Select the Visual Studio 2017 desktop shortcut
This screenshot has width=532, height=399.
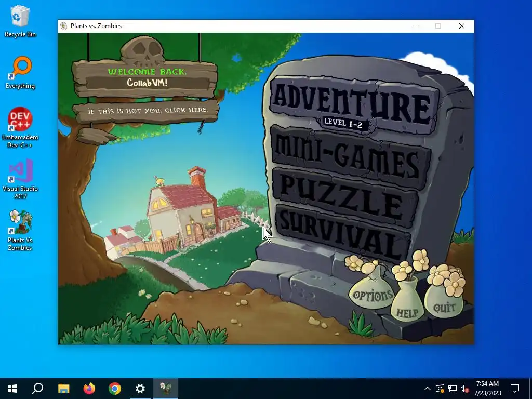click(20, 179)
